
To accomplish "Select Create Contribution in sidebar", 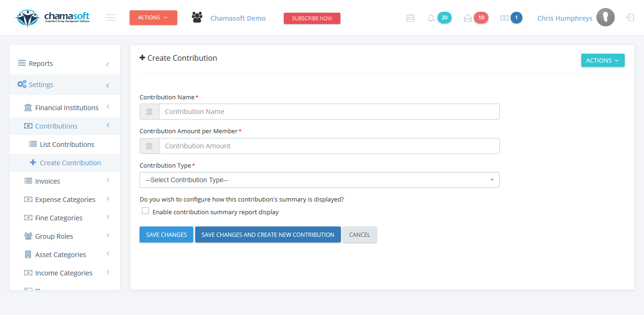I will (65, 163).
